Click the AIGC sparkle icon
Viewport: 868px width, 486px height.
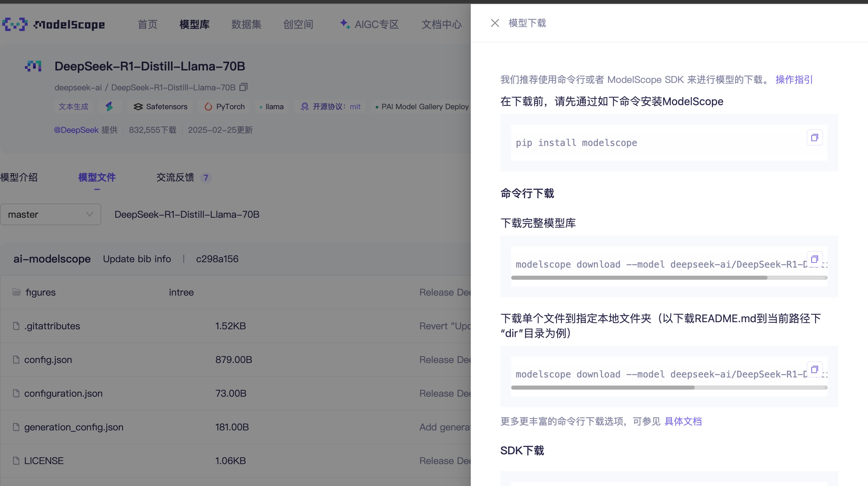tap(345, 24)
